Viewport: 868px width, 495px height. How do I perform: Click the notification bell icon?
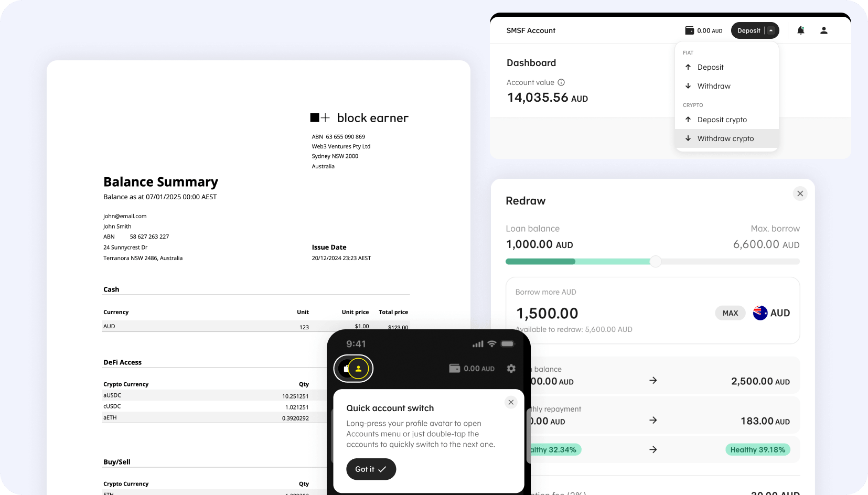(800, 30)
